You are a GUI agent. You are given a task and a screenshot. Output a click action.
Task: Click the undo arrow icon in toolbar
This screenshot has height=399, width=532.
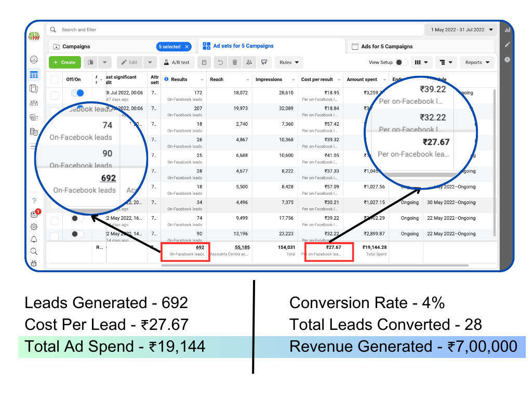tap(220, 62)
